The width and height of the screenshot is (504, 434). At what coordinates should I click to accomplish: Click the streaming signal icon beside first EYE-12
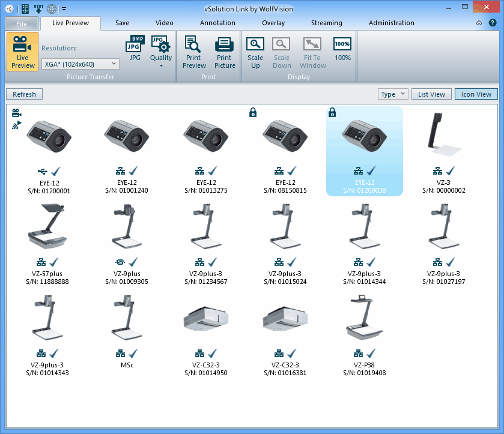tap(16, 125)
